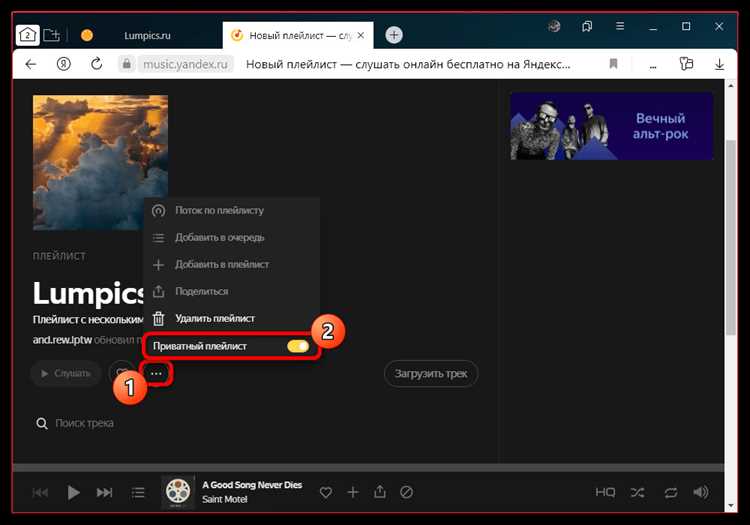
Task: Click the Слушать play button
Action: point(66,373)
